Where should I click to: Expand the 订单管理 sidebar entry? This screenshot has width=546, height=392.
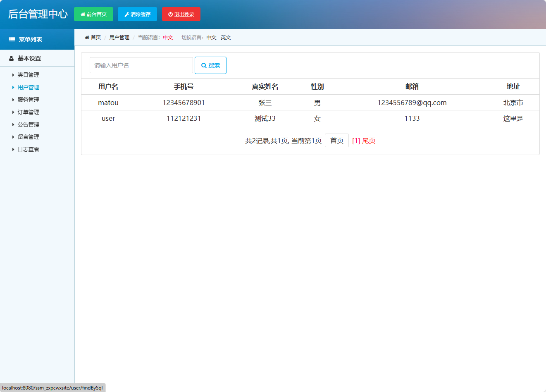[x=28, y=112]
